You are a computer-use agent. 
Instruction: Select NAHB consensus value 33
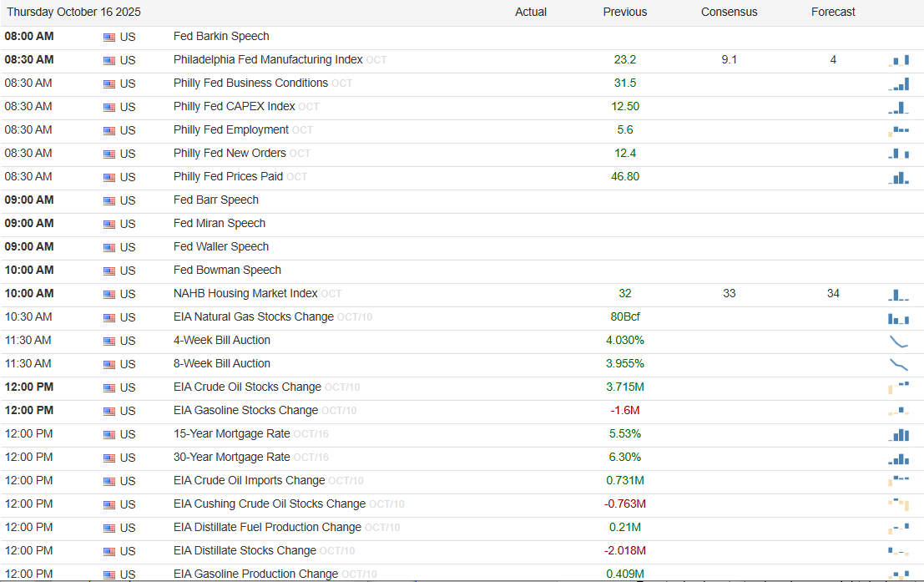point(729,294)
